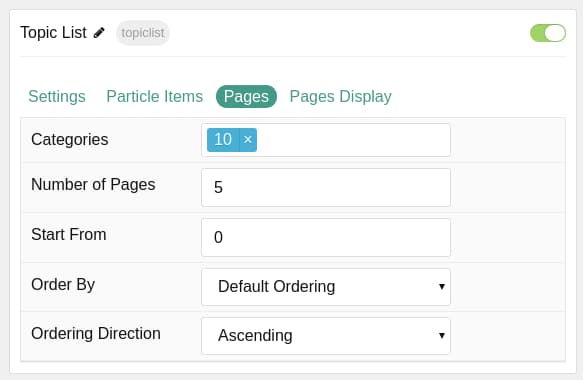Screen dimensions: 583x380
Task: Click the Topic List title text
Action: click(x=53, y=33)
